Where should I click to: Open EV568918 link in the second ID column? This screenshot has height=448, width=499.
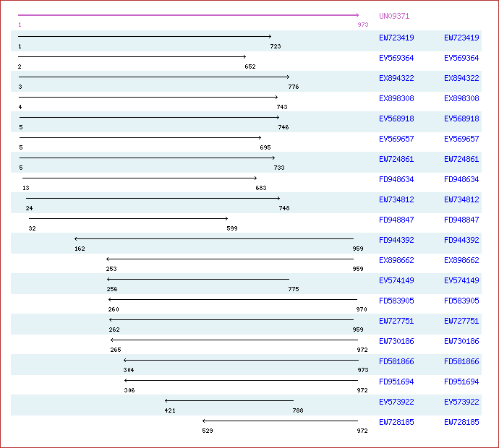(x=461, y=119)
